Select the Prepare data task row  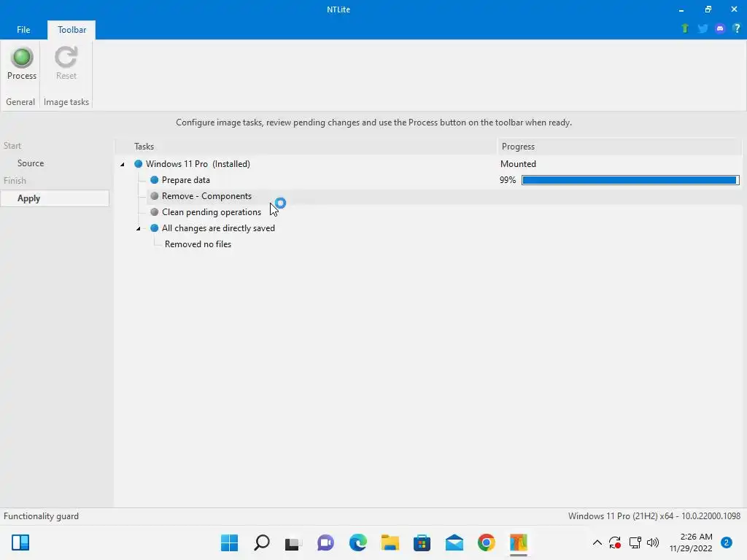[x=186, y=180]
